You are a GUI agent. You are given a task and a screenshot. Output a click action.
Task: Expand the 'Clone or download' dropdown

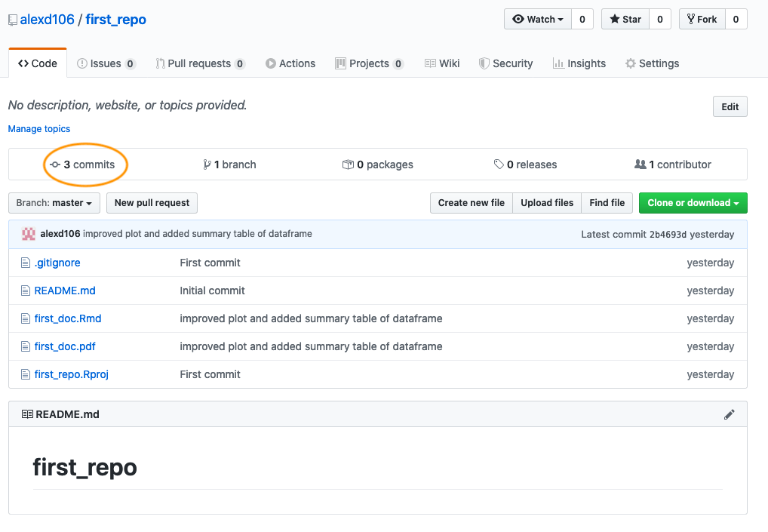click(x=693, y=203)
